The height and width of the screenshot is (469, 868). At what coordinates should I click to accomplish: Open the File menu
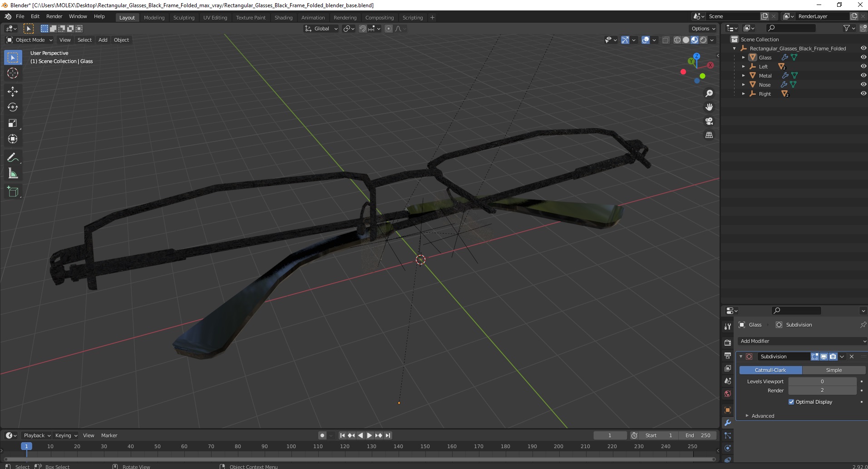click(x=20, y=16)
